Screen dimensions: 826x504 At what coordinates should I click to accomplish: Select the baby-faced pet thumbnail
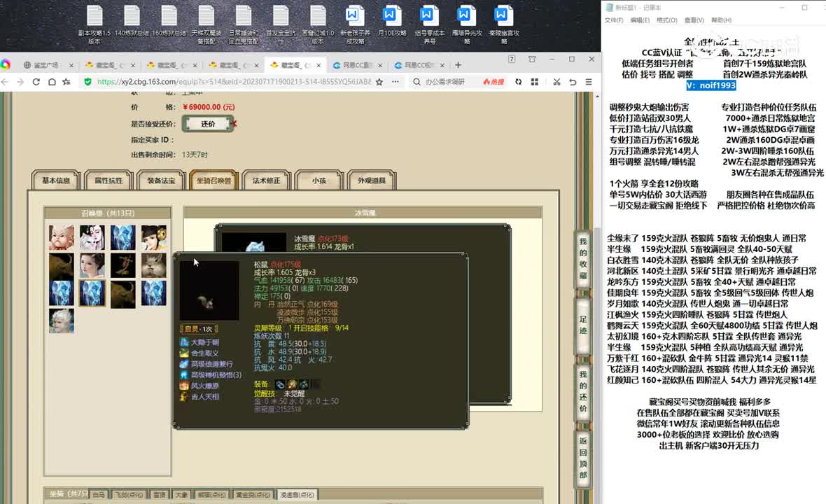coord(62,237)
